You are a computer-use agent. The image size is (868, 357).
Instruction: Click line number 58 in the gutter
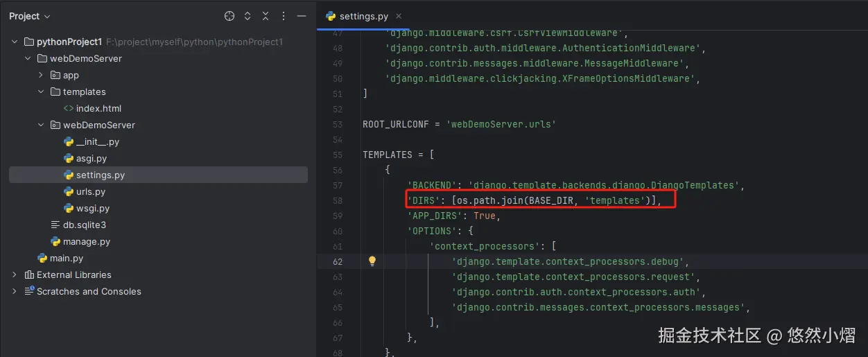[338, 200]
